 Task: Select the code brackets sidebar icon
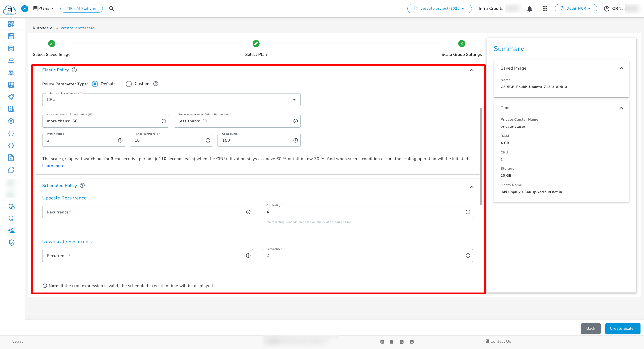point(11,145)
